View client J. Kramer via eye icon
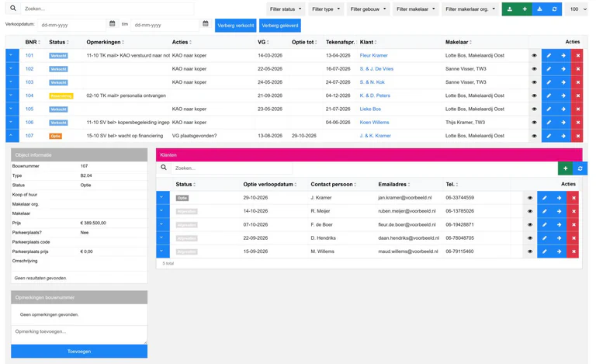The width and height of the screenshot is (596, 364). pyautogui.click(x=530, y=198)
